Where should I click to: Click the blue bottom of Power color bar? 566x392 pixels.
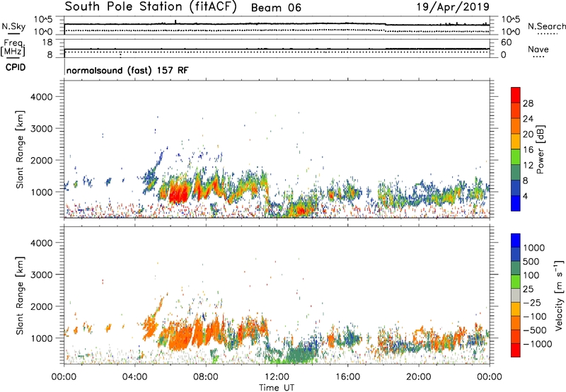[x=516, y=204]
